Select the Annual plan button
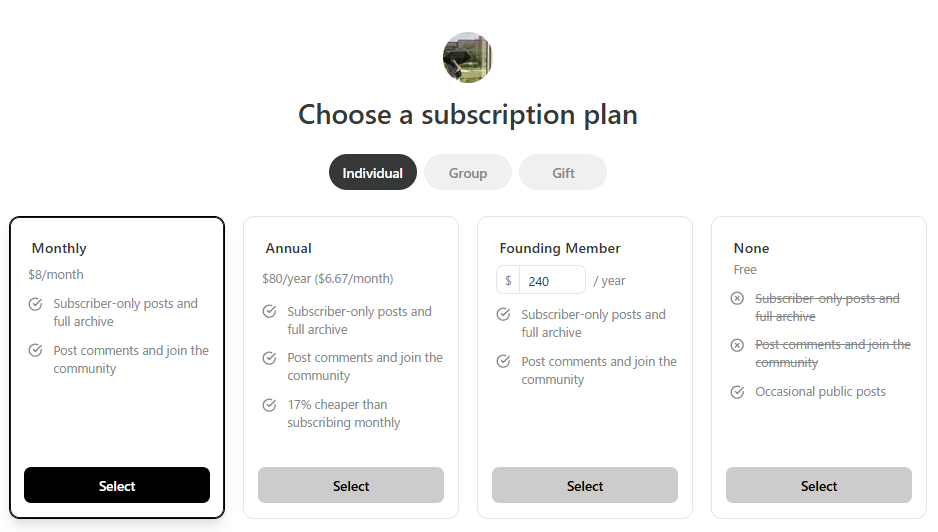This screenshot has width=938, height=532. [351, 485]
